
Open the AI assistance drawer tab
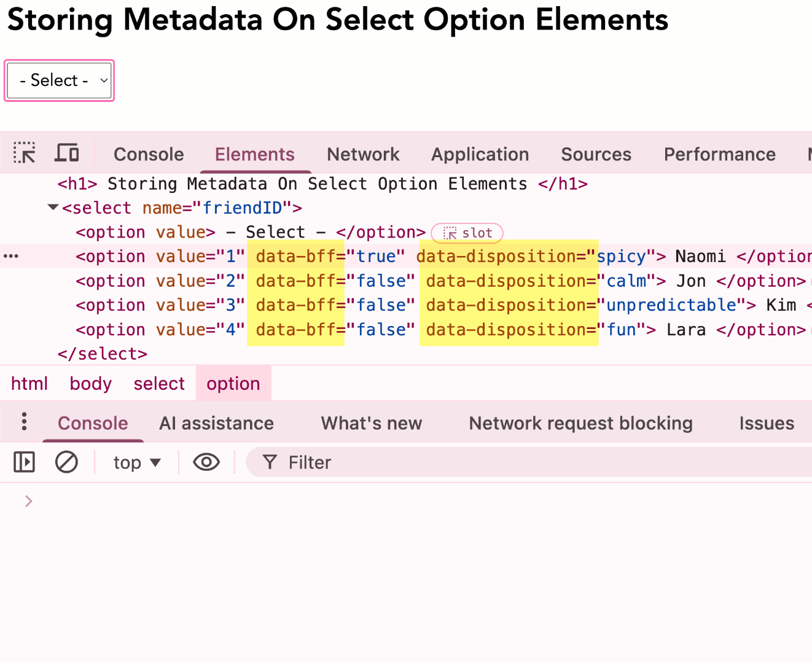click(x=216, y=423)
